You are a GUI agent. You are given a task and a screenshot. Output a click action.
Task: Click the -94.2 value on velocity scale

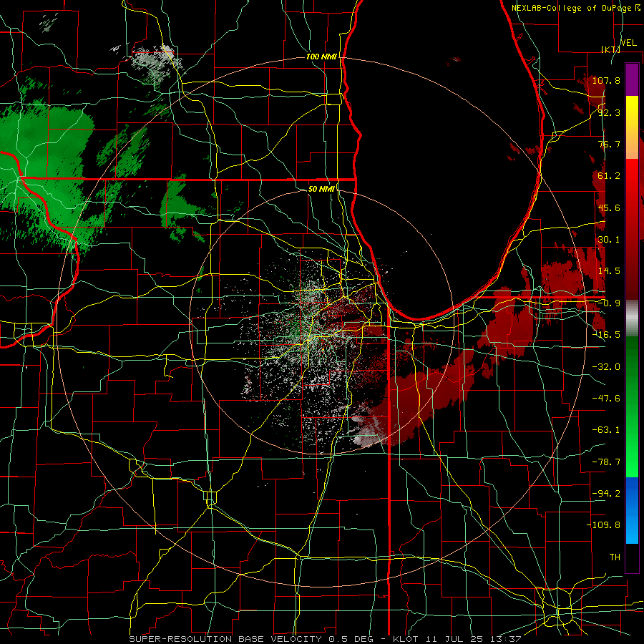click(x=606, y=494)
